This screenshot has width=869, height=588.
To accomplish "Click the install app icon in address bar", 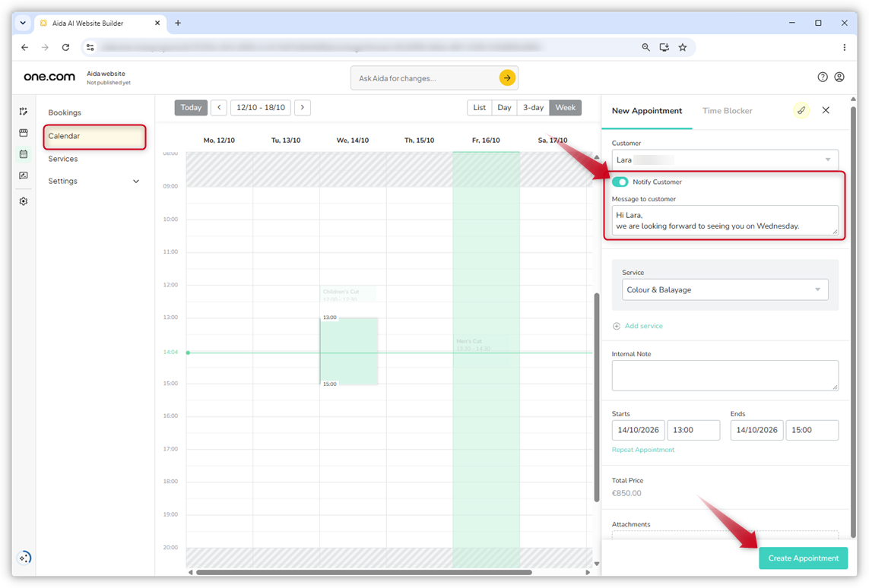I will 664,48.
